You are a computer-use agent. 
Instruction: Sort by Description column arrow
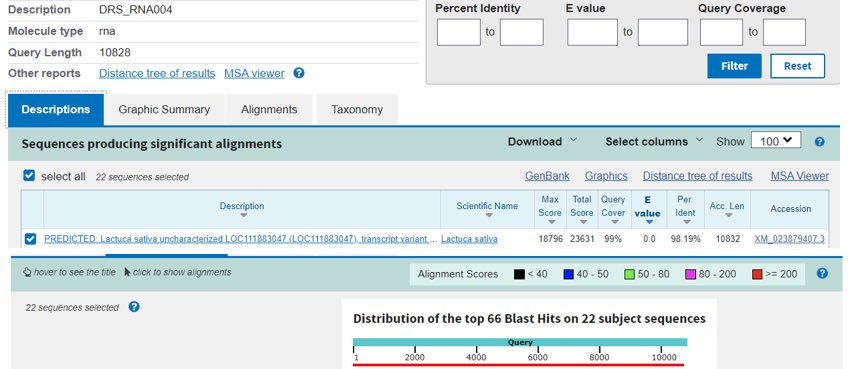point(243,216)
